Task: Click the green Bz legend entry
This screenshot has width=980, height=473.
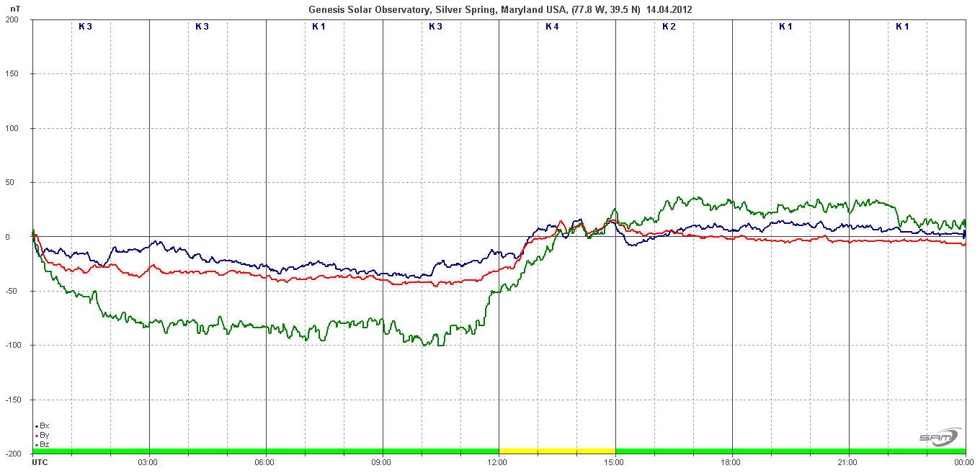Action: (x=43, y=445)
